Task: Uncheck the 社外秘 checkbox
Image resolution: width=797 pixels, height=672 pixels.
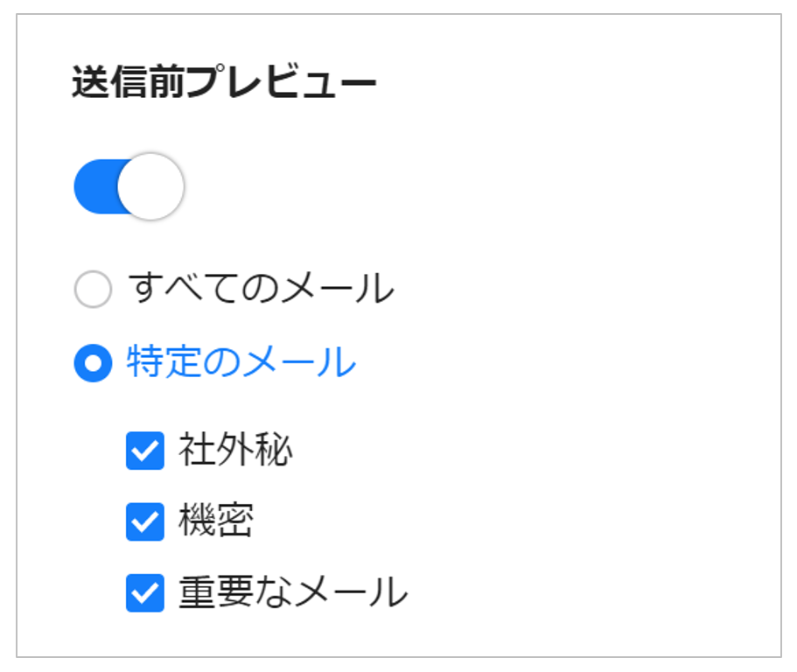Action: [x=145, y=451]
